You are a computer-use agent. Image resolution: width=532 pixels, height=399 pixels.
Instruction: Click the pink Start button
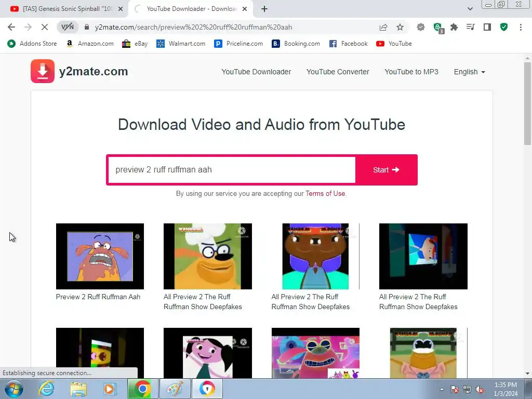pyautogui.click(x=386, y=170)
